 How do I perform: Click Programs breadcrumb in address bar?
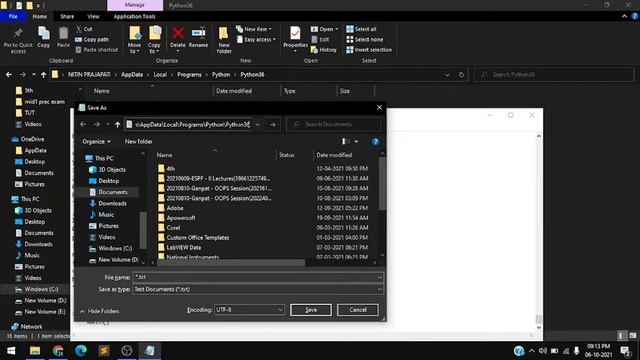[189, 75]
